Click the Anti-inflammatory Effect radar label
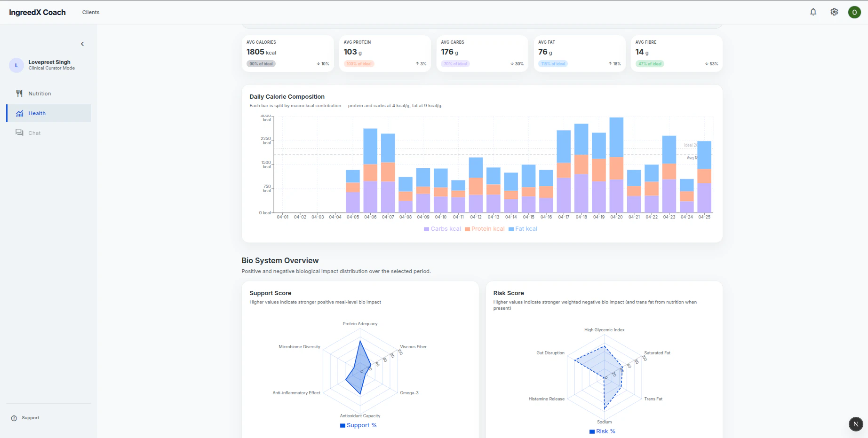The height and width of the screenshot is (438, 868). [296, 393]
